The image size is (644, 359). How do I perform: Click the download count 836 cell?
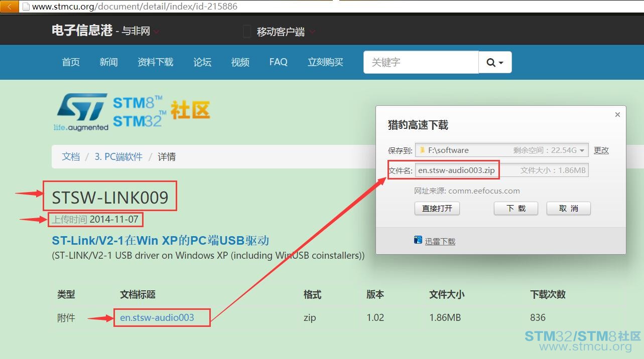538,317
